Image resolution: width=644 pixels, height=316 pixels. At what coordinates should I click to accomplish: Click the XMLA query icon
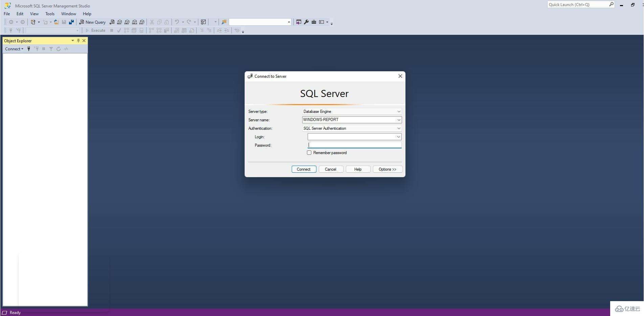pos(134,22)
